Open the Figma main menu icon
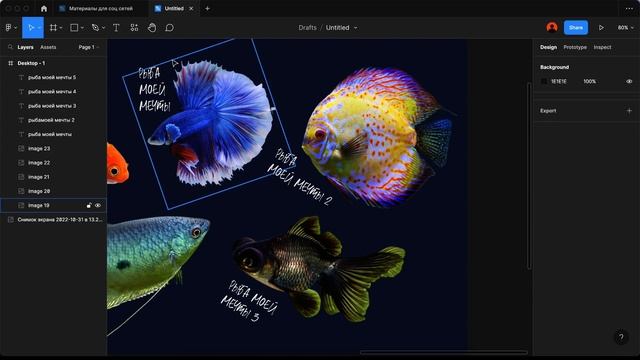 (x=9, y=28)
